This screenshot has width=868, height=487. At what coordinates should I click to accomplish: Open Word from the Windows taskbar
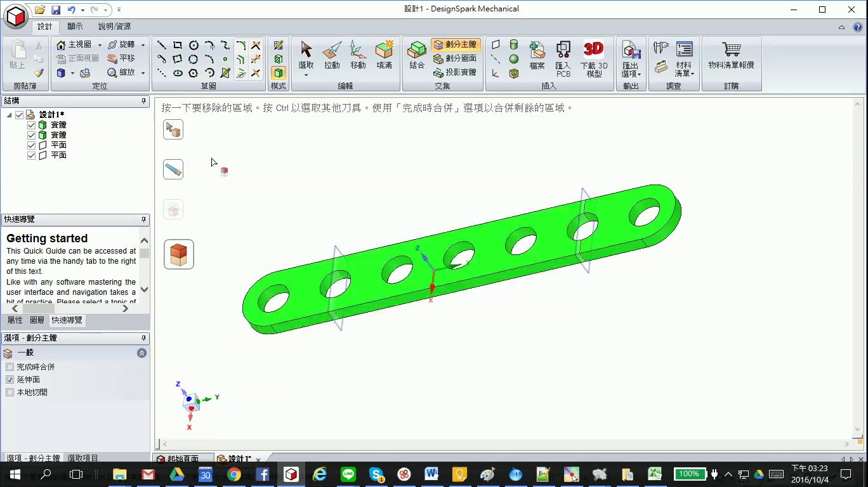(x=431, y=474)
